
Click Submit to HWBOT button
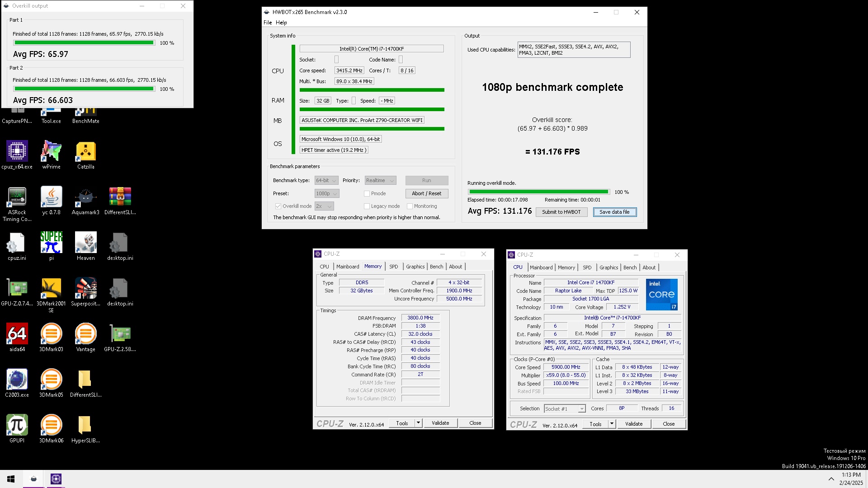coord(561,212)
